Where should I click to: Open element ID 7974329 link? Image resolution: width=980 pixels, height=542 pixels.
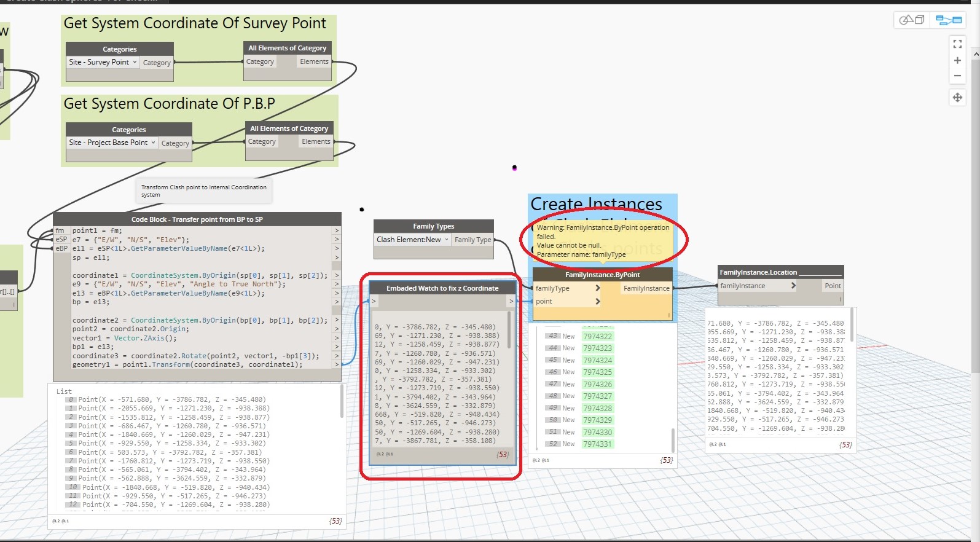tap(597, 420)
